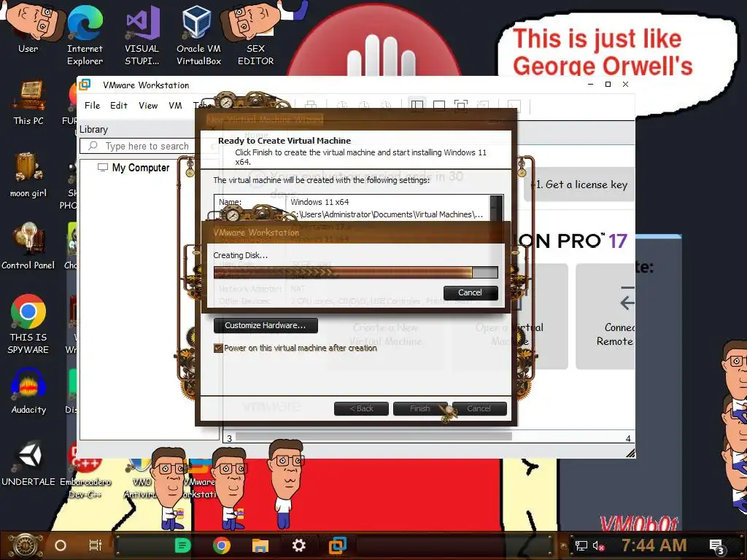
Task: Click Customize Hardware button
Action: 266,325
